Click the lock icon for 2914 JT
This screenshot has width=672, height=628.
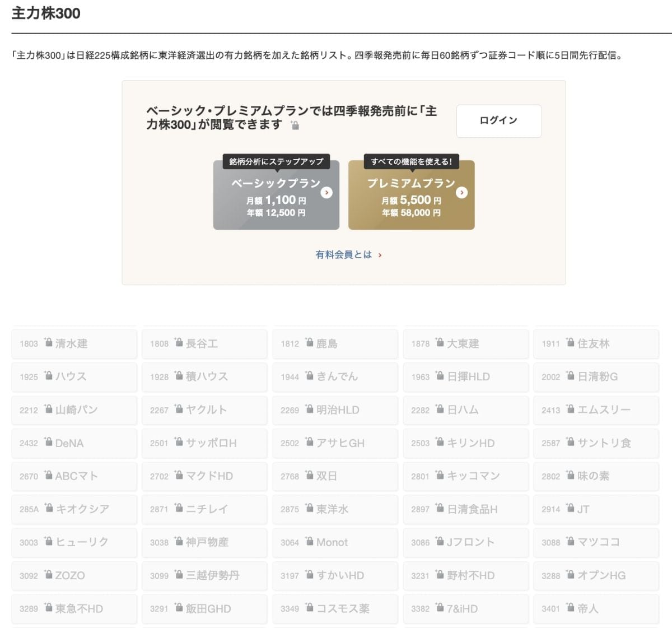570,508
